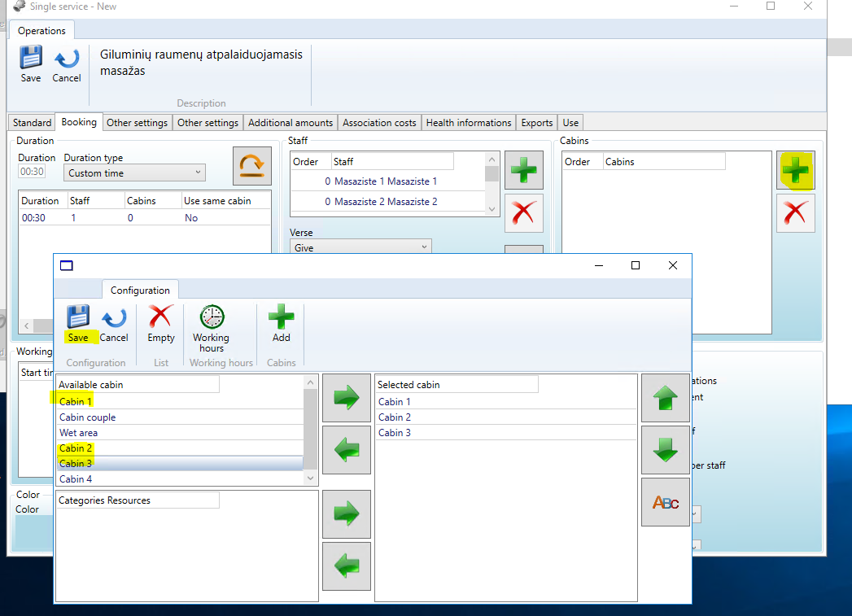Click the Order header in the Staff list

coord(311,161)
